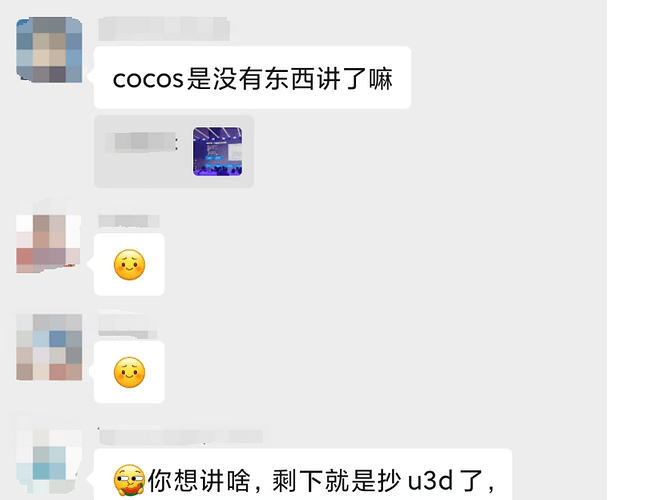The height and width of the screenshot is (500, 650).
Task: Select the "你想讲啥，剩下就是抄 u3d 了" message bubble
Action: point(303,474)
